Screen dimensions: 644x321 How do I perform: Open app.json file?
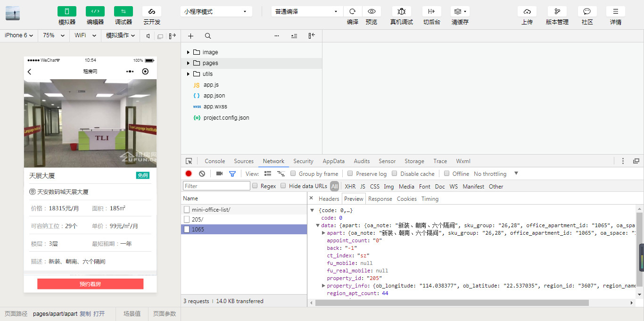tap(214, 96)
